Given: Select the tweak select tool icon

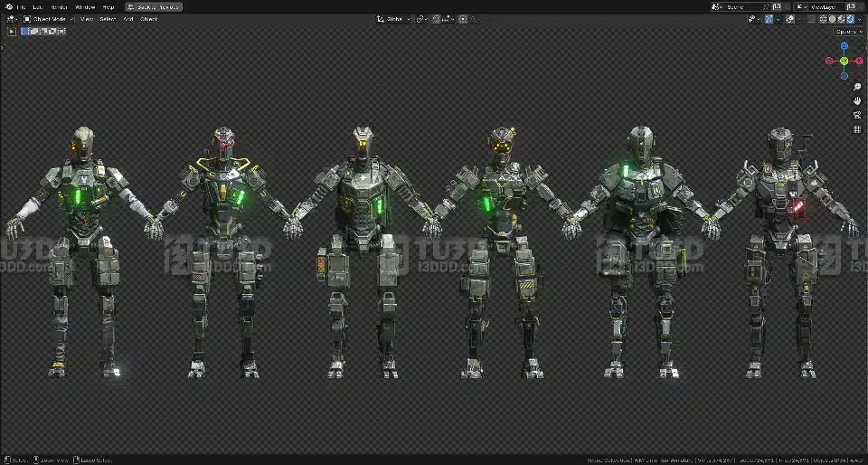Looking at the screenshot, I should point(12,31).
